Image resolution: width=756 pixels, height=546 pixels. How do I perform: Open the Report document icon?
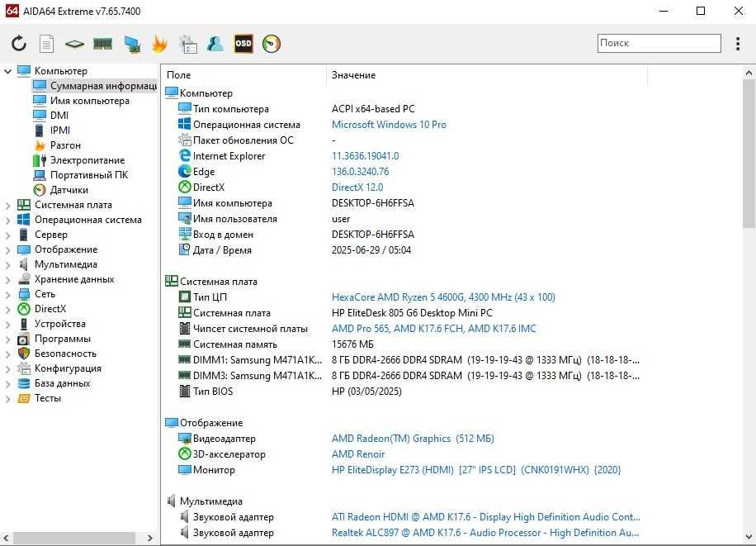coord(46,44)
